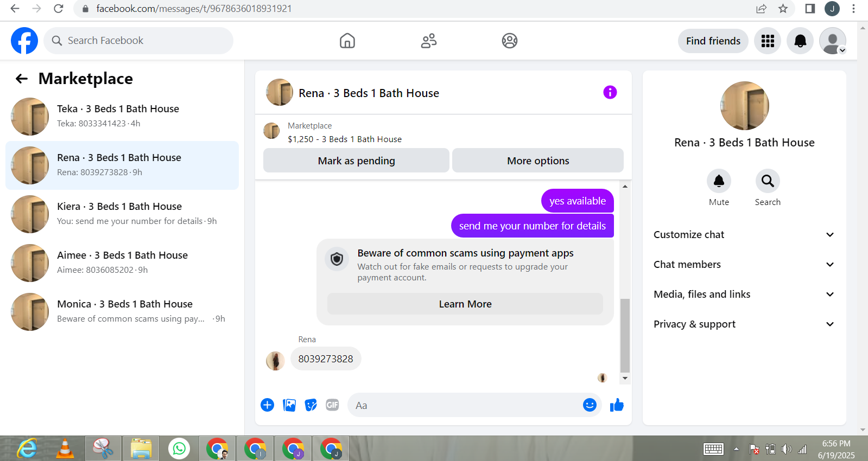Open the on-screen keyboard tray icon
The height and width of the screenshot is (461, 868).
coord(713,449)
